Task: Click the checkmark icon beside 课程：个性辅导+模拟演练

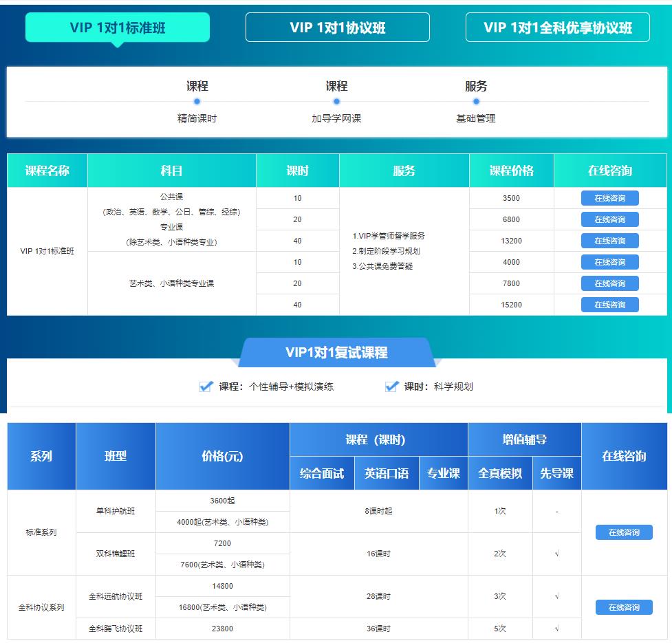Action: (206, 386)
